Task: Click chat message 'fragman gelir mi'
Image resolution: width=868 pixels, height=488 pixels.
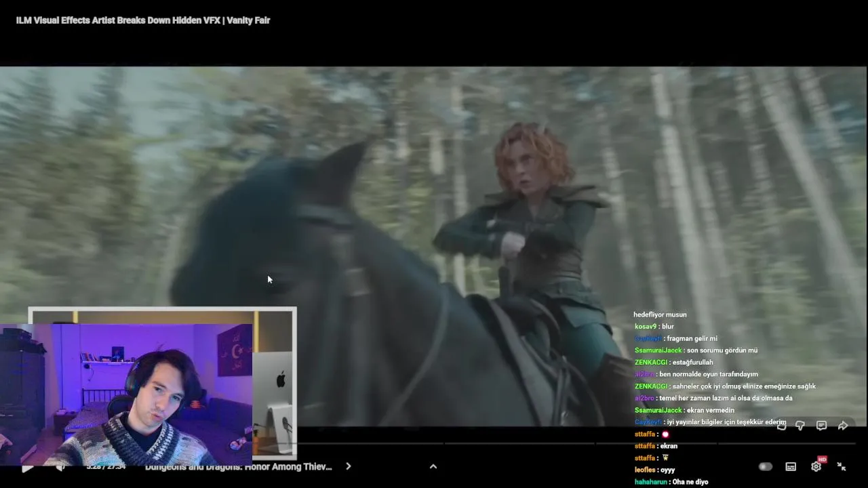Action: [x=692, y=339]
